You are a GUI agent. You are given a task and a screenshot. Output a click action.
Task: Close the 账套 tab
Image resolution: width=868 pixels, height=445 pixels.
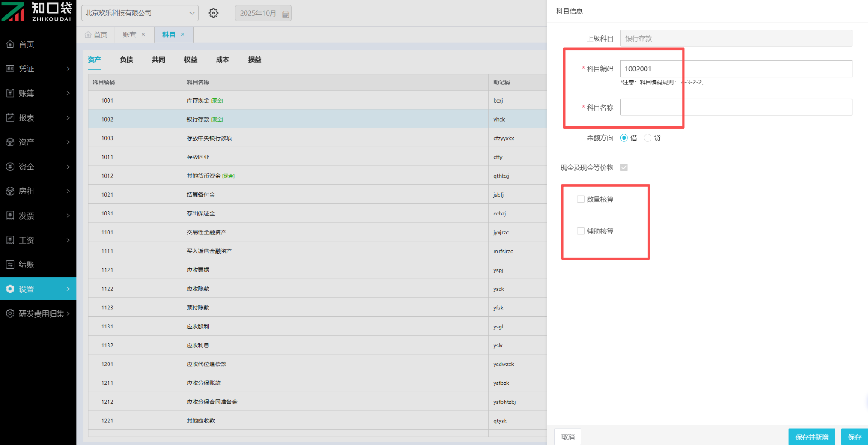(x=143, y=35)
